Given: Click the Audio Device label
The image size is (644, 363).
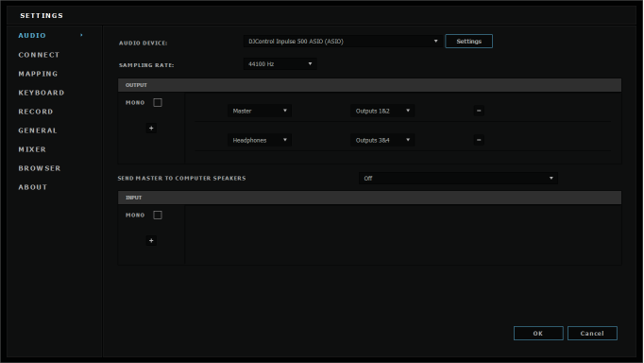Looking at the screenshot, I should pyautogui.click(x=143, y=43).
